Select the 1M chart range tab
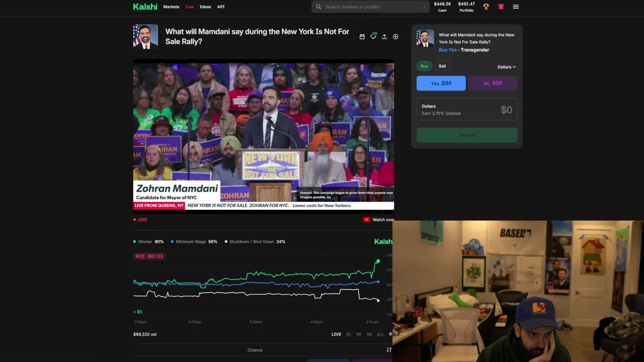Image resolution: width=644 pixels, height=362 pixels. click(369, 334)
